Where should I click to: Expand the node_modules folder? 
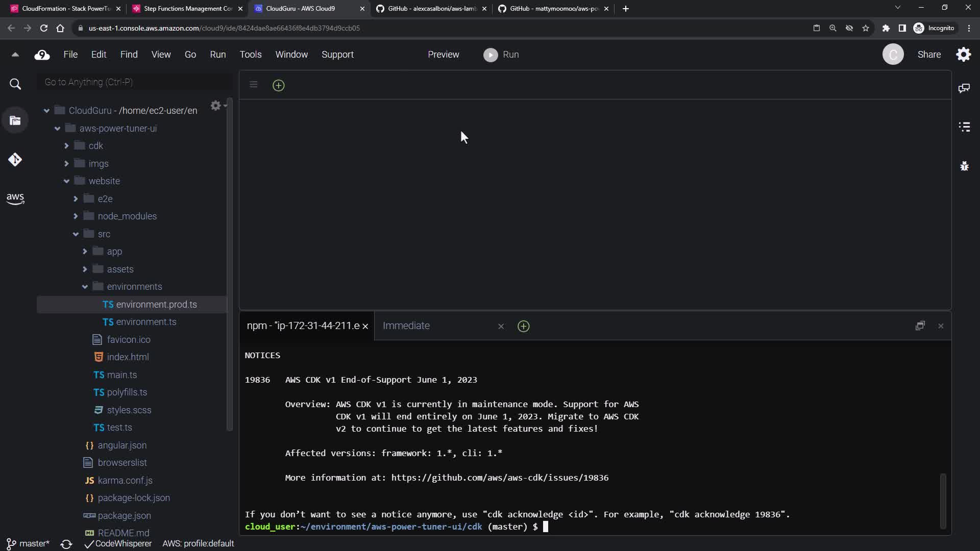tap(76, 216)
